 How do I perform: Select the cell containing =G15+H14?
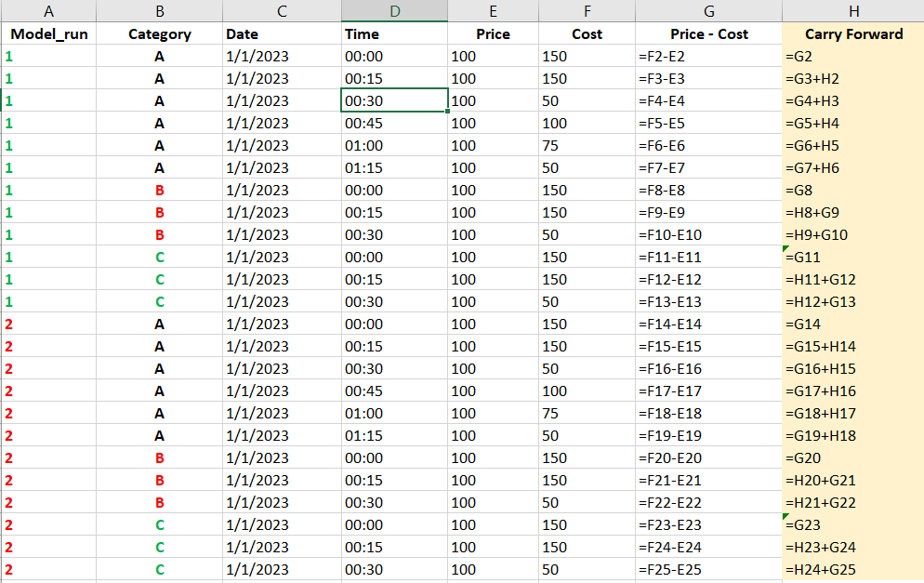(853, 347)
